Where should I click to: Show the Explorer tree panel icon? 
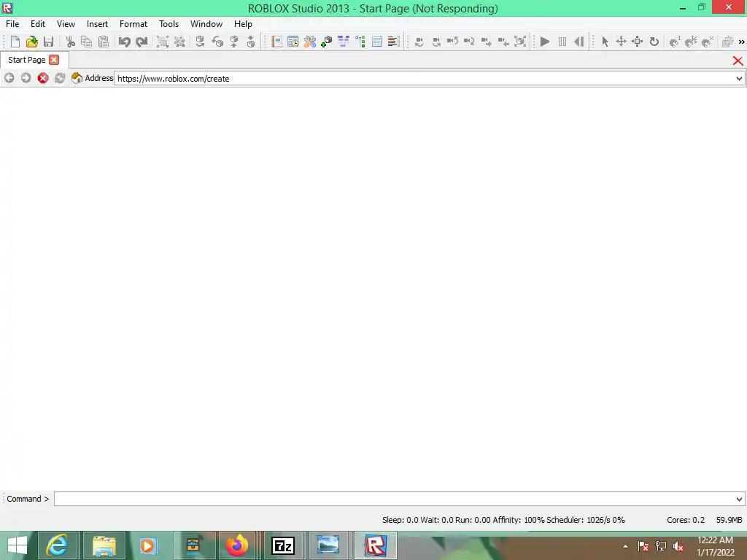coord(360,42)
